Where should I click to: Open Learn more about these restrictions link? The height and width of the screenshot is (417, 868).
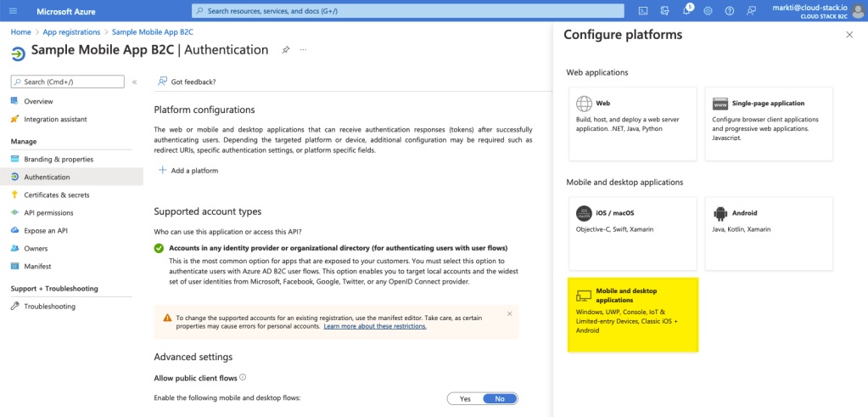(x=375, y=326)
